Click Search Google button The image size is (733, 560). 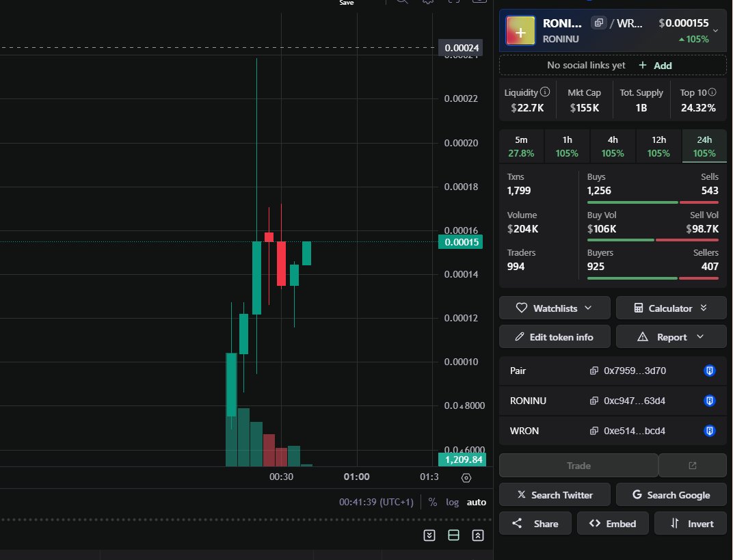click(x=671, y=494)
